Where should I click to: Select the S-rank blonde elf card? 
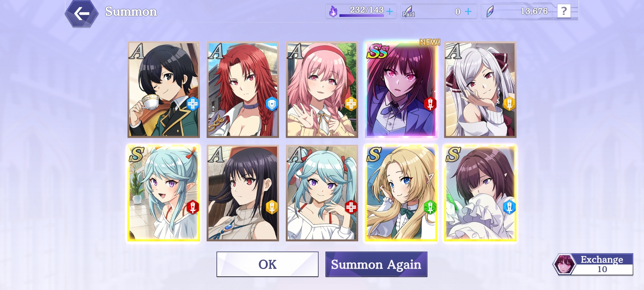[x=401, y=193]
